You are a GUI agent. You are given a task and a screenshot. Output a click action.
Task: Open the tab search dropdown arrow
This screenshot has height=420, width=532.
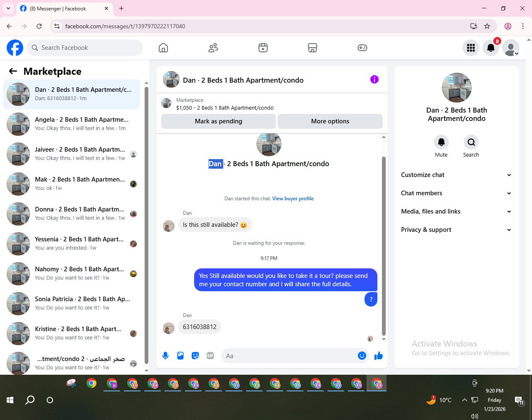[x=8, y=8]
